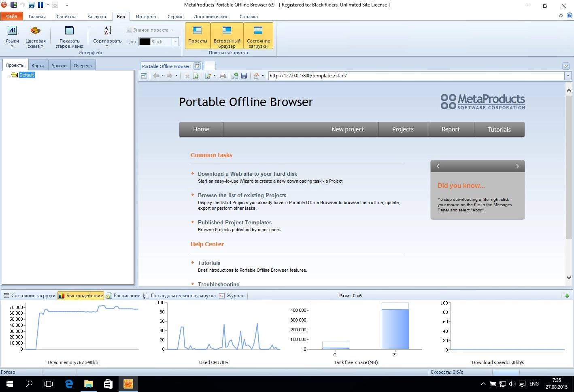The width and height of the screenshot is (574, 392).
Task: Click the save icon in quick access toolbar
Action: click(32, 5)
